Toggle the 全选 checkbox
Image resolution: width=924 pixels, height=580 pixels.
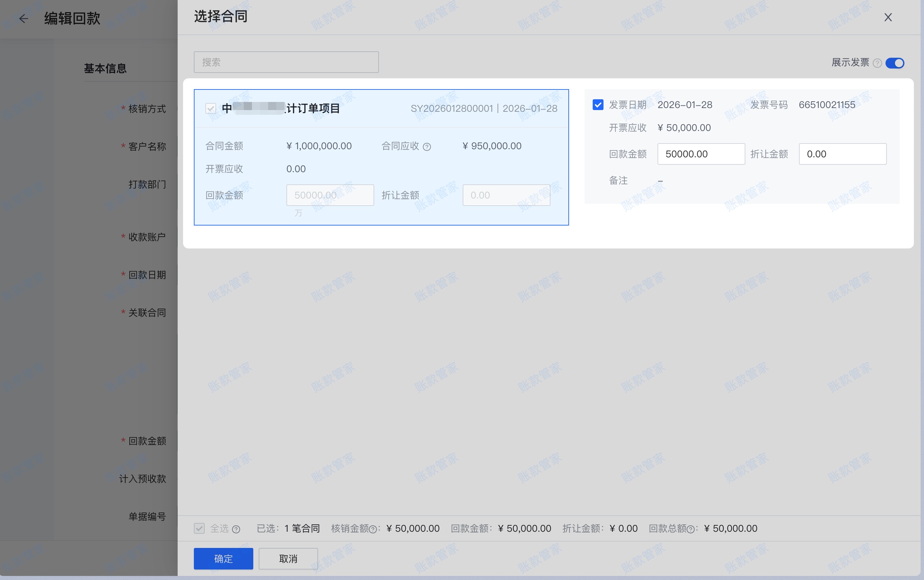199,528
